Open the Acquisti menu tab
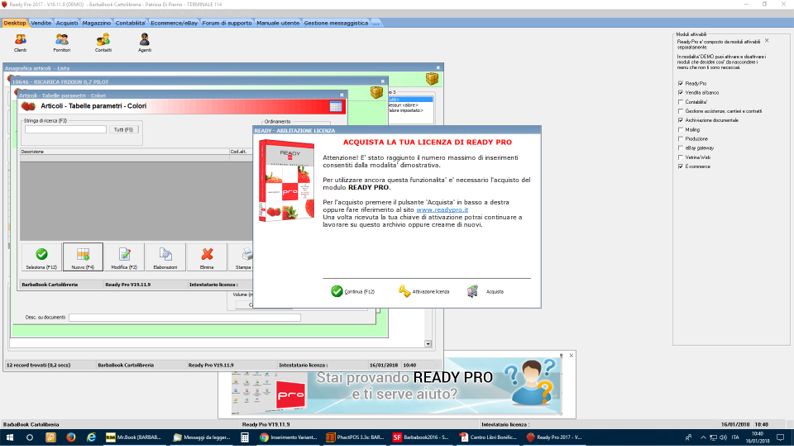 (x=67, y=23)
